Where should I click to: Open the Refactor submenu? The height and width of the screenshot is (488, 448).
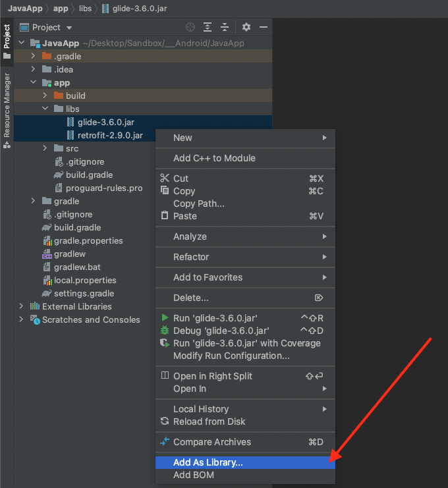pos(245,257)
